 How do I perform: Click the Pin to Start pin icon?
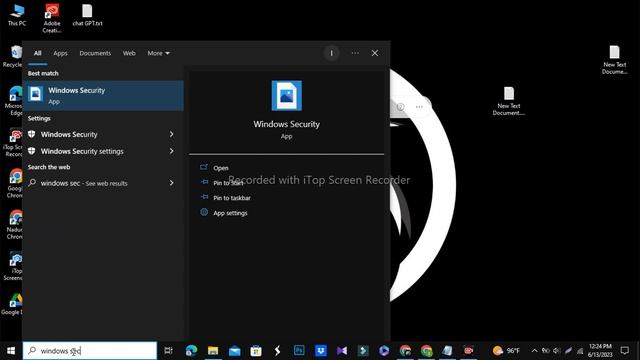[x=204, y=182]
